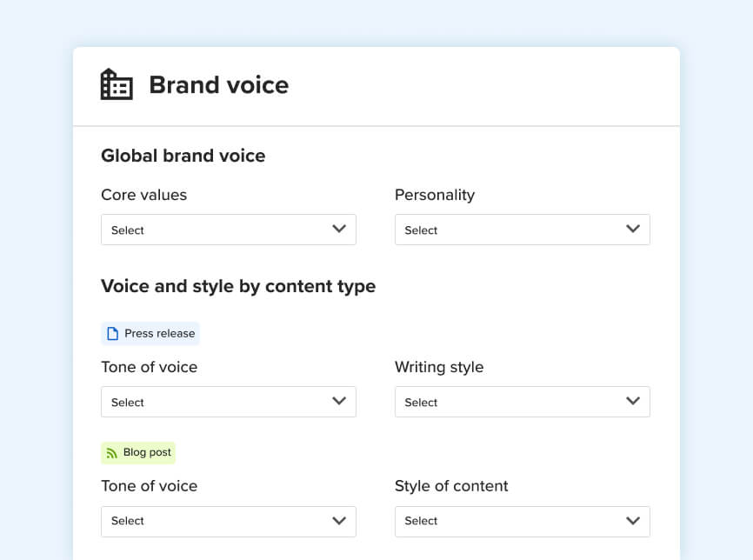
Task: Expand the Blog post Tone of voice dropdown
Action: coord(228,520)
